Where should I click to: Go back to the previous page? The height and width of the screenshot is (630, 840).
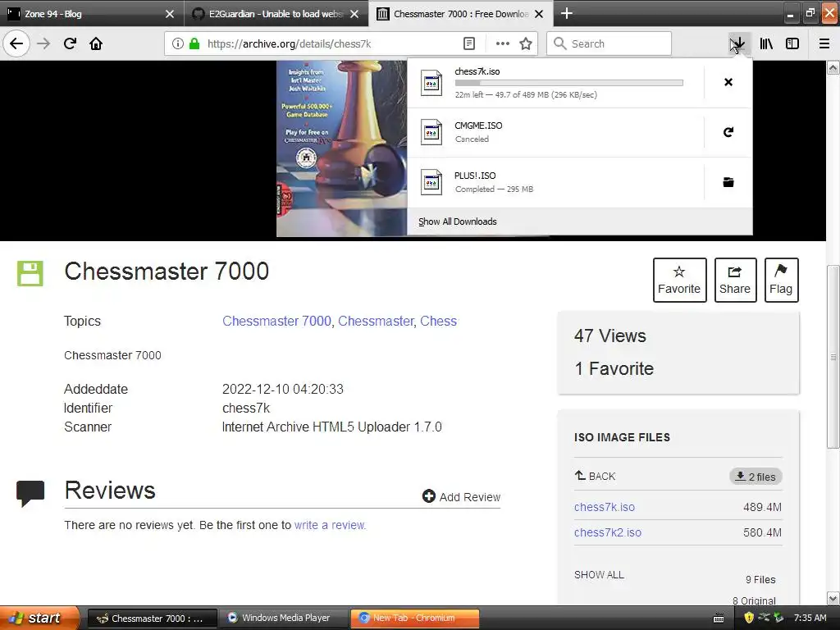tap(16, 43)
